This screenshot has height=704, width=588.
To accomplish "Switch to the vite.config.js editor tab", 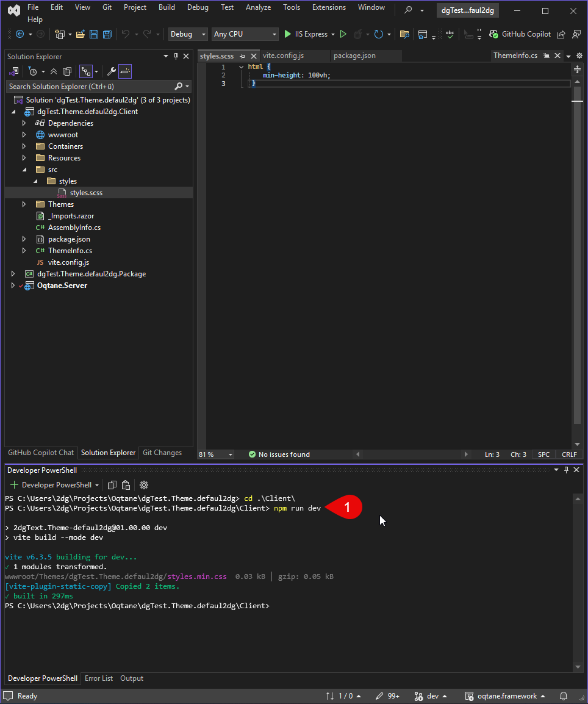I will coord(283,56).
